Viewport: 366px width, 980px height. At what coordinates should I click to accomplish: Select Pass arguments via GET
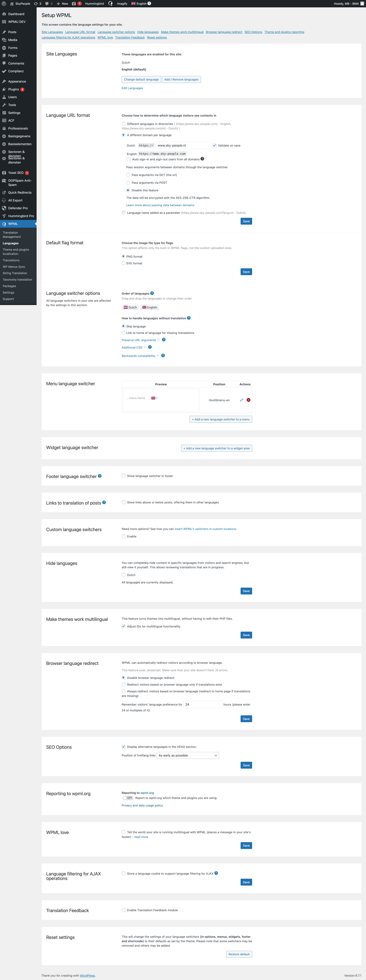(x=128, y=175)
